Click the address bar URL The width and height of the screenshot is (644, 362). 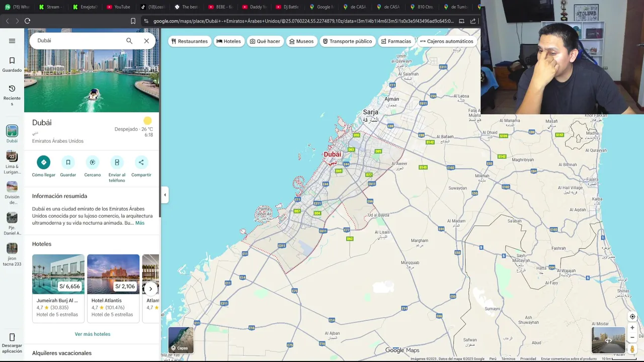pyautogui.click(x=303, y=21)
